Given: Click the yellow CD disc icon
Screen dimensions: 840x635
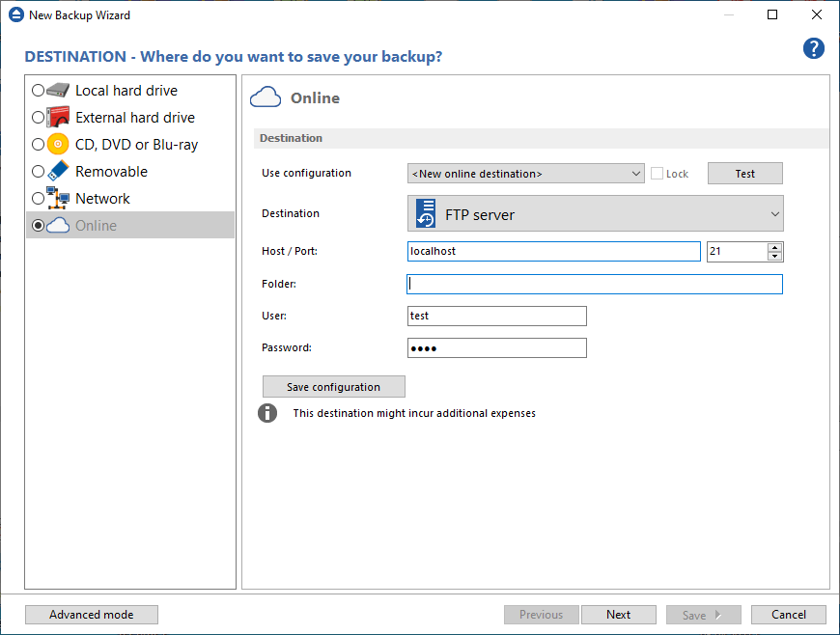Looking at the screenshot, I should (58, 144).
